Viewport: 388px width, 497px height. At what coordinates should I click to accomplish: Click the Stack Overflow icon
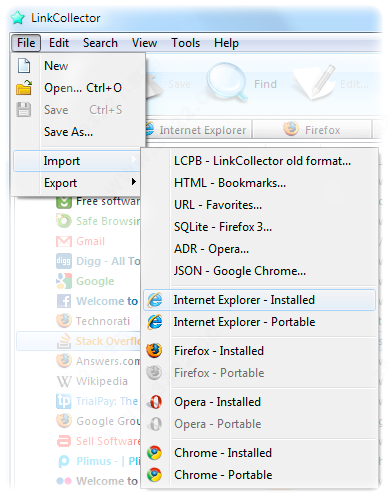(64, 341)
